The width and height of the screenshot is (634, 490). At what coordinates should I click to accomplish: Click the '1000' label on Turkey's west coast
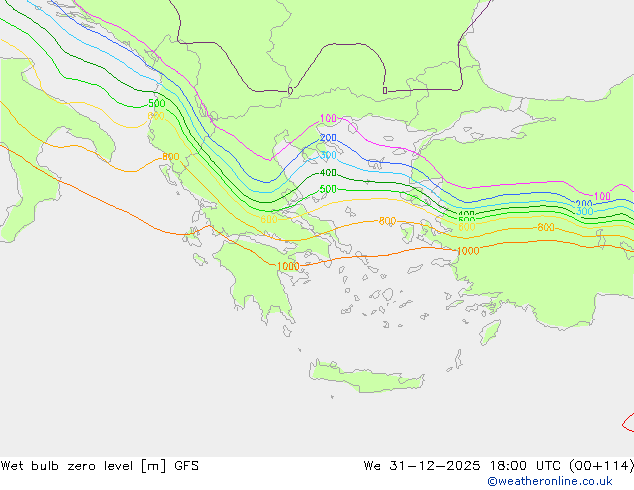(468, 251)
